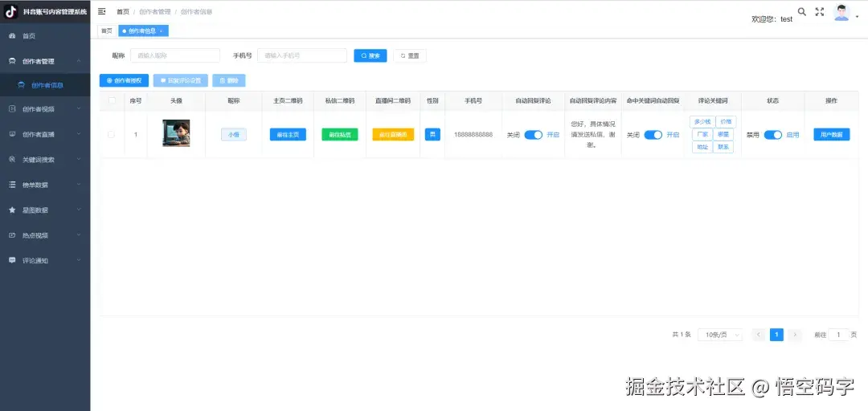Expand the 创作者视频 menu chevron
868x411 pixels.
tap(79, 109)
